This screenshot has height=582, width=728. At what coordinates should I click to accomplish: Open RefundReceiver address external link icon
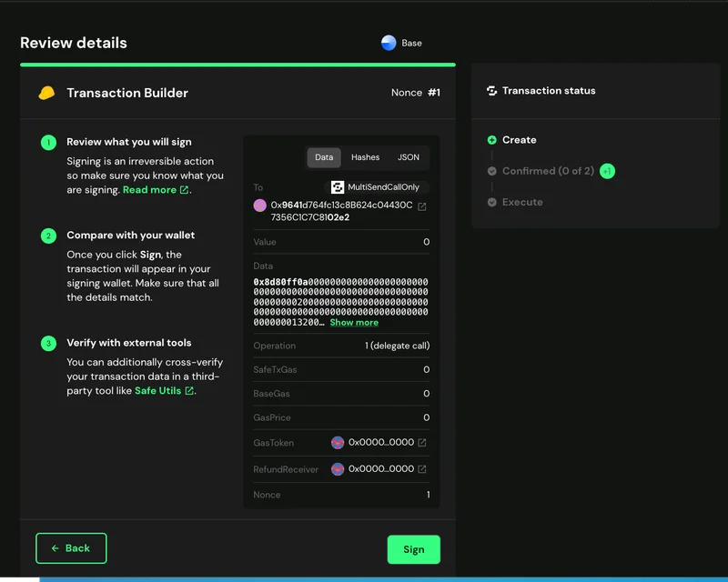[x=421, y=470]
